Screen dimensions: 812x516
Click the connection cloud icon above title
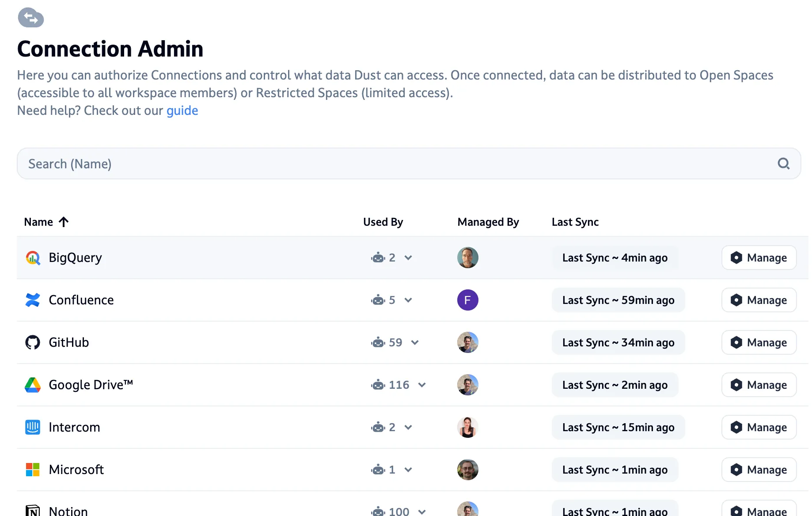point(31,18)
